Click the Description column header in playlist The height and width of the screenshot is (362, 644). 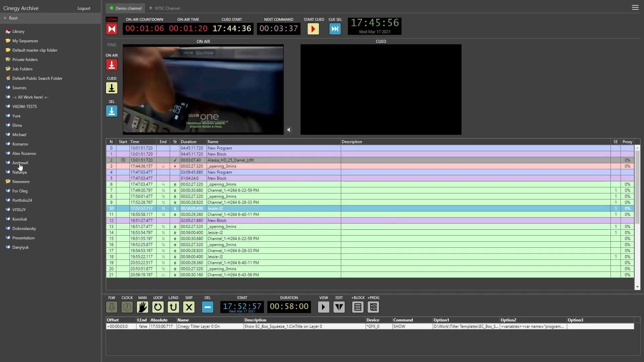[x=476, y=142]
